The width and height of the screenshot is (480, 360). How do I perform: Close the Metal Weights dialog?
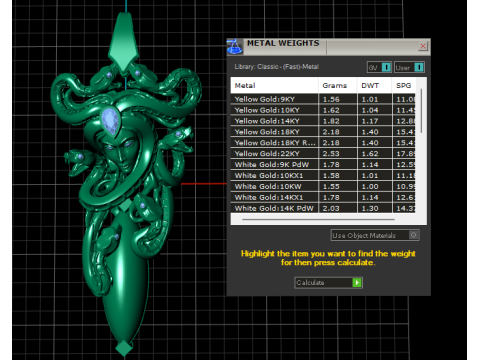pos(423,46)
